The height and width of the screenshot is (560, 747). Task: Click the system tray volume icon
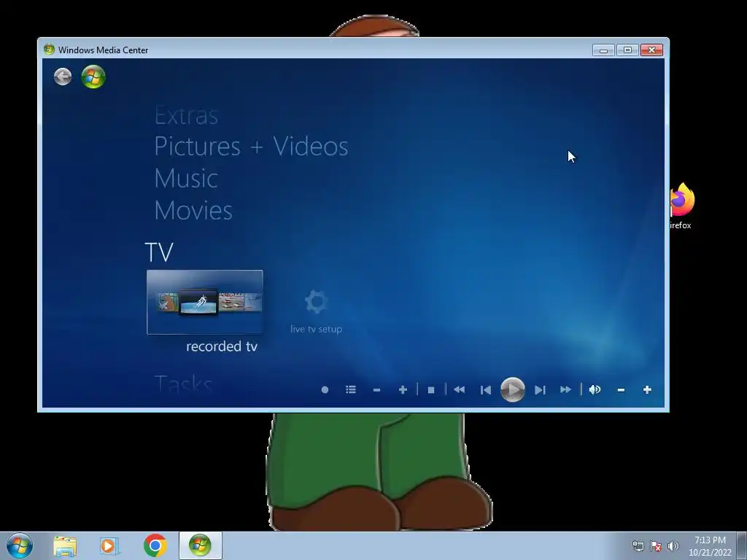click(673, 545)
